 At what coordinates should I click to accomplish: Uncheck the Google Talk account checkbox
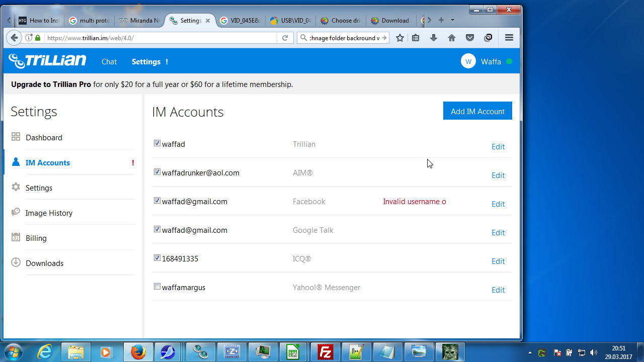click(x=157, y=229)
